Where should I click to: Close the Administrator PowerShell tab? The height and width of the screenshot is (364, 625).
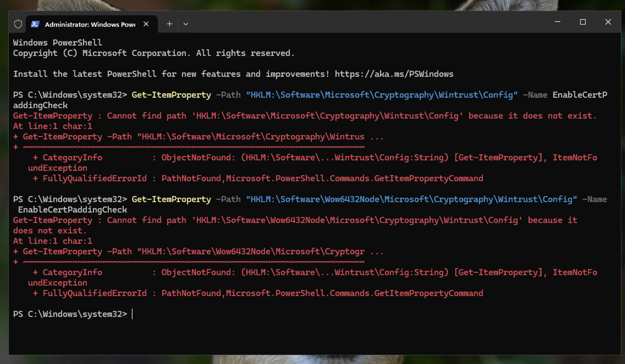point(146,24)
